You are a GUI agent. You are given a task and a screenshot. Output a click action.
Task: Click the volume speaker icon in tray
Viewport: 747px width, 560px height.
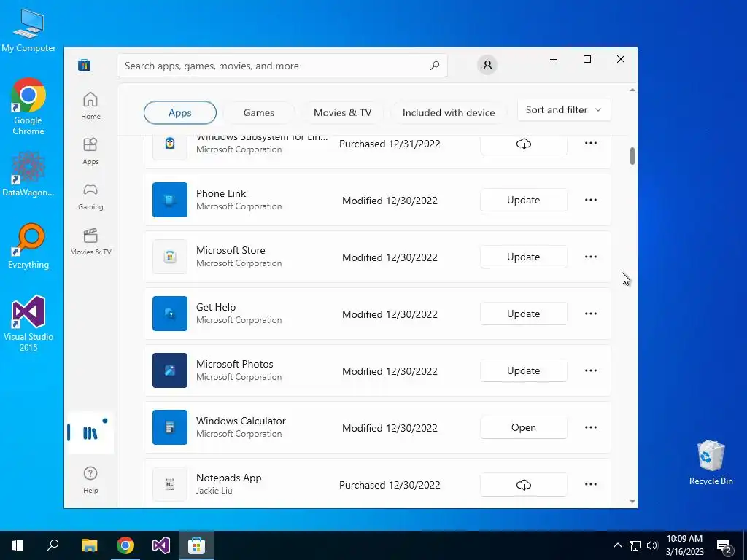(652, 545)
